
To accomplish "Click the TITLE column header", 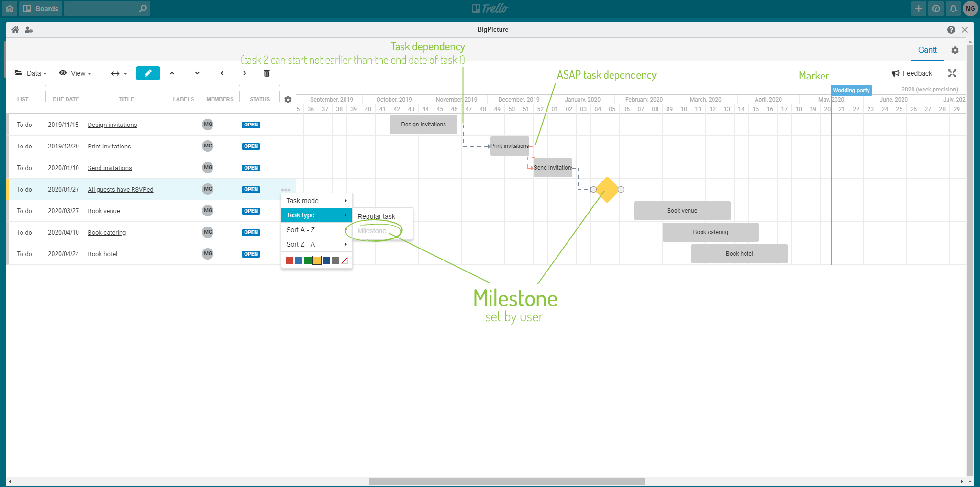I will (x=126, y=99).
